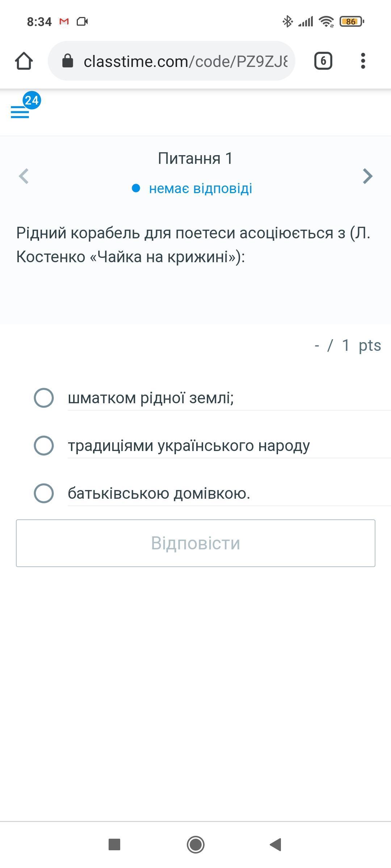Tap the question text about Костенко
This screenshot has width=391, height=868.
193,245
